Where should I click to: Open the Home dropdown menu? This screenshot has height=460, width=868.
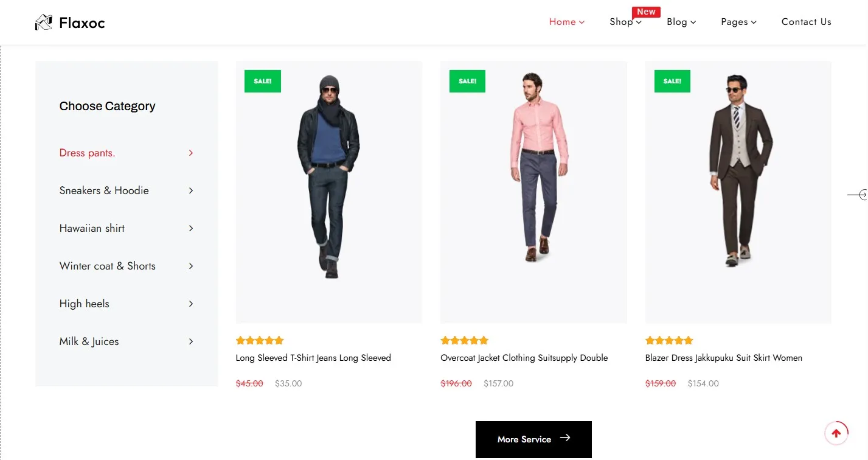(x=566, y=22)
